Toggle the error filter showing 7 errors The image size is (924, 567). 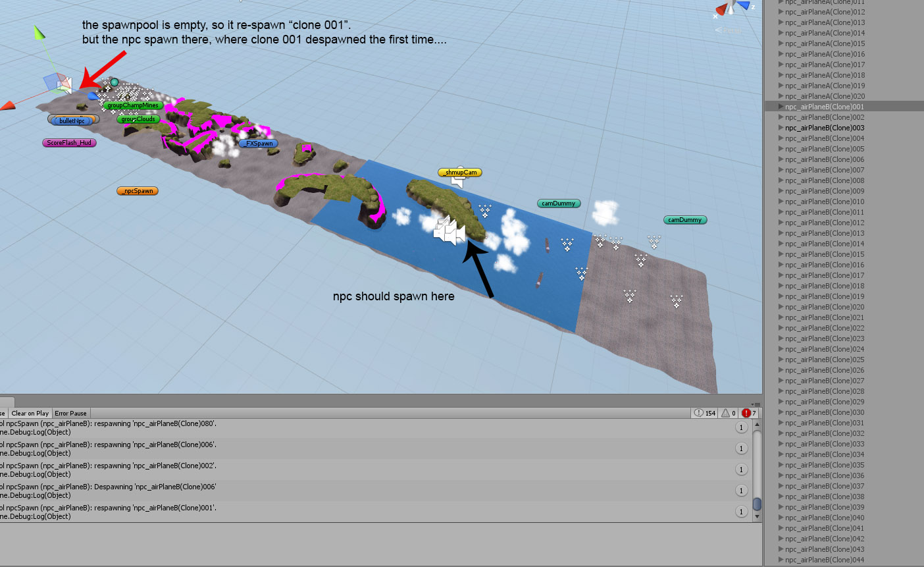coord(748,413)
